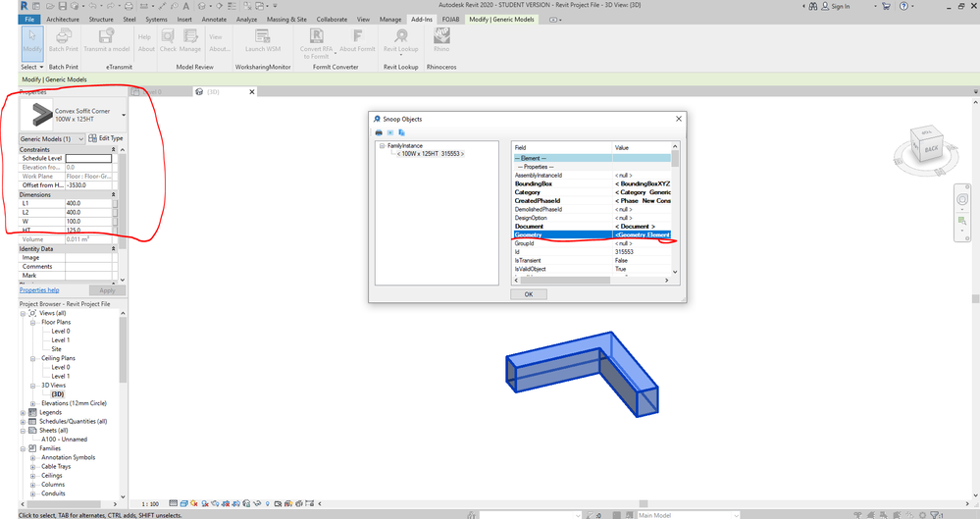Switch to the Level 0 view tab
This screenshot has width=980, height=519.
click(150, 92)
